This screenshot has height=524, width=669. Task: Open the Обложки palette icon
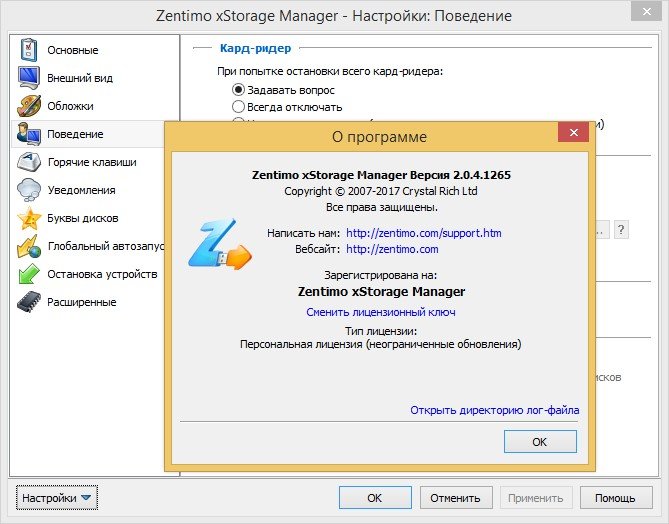(29, 106)
